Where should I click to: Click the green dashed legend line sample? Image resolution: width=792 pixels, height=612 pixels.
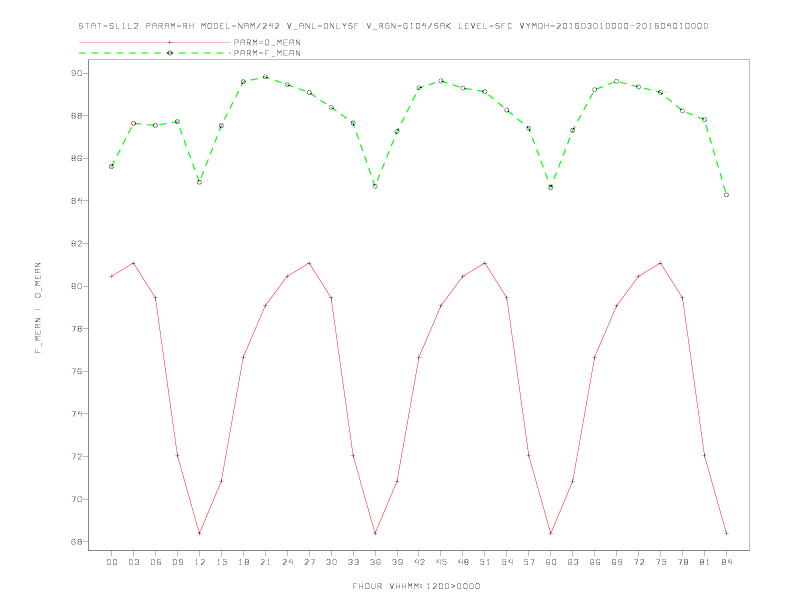[155, 53]
